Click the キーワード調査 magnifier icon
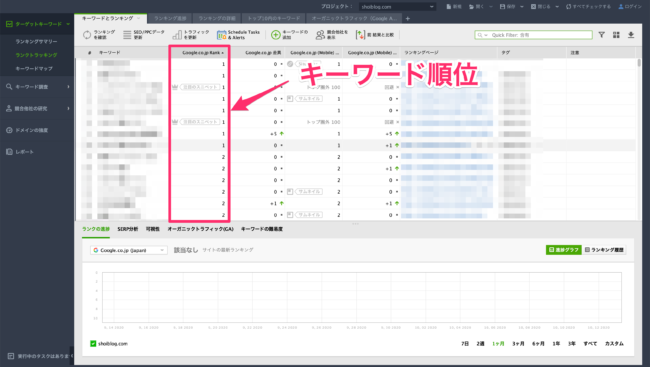 click(x=9, y=87)
